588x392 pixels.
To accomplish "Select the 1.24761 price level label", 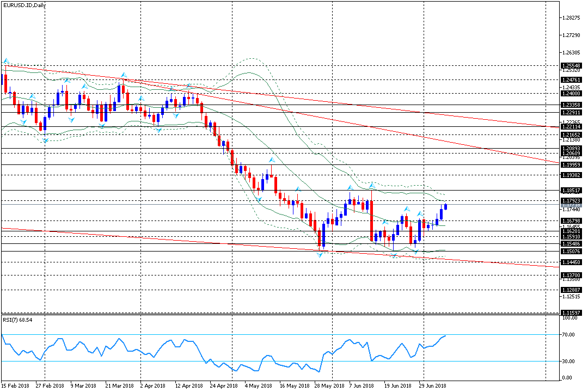I will pyautogui.click(x=571, y=80).
